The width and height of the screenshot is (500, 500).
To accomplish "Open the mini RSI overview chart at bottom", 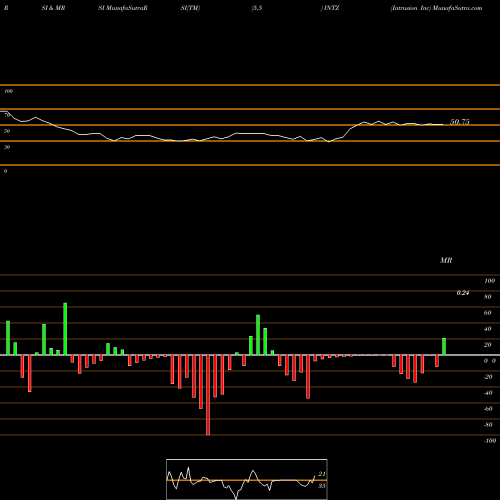I will pos(247,479).
